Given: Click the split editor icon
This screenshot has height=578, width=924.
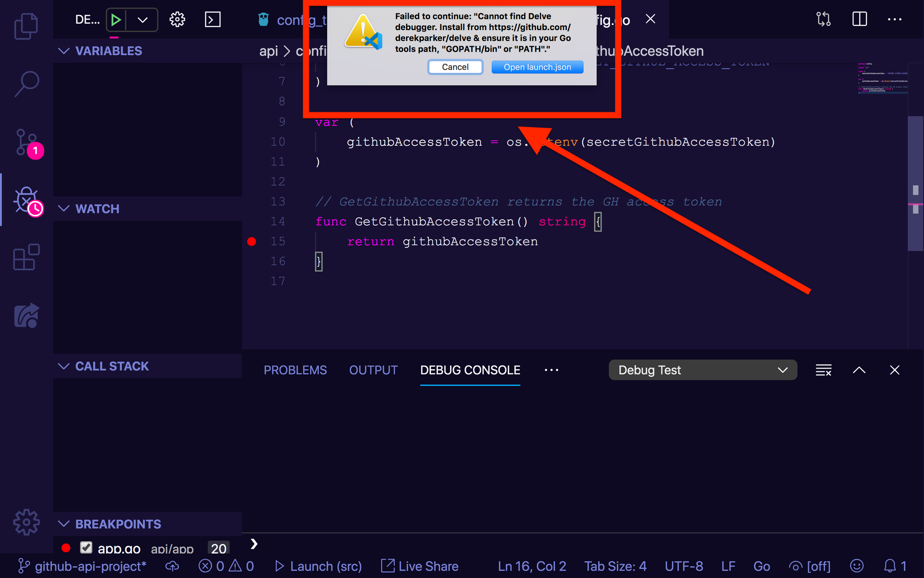Looking at the screenshot, I should [x=859, y=19].
